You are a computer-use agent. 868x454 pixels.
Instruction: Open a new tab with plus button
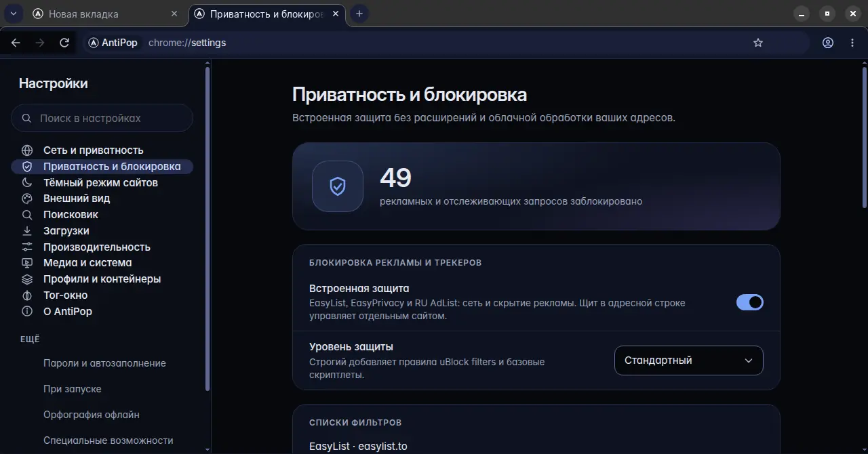click(x=359, y=14)
